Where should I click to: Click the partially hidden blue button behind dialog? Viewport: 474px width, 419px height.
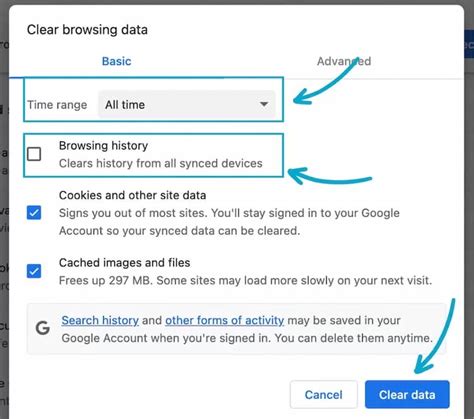pos(469,44)
